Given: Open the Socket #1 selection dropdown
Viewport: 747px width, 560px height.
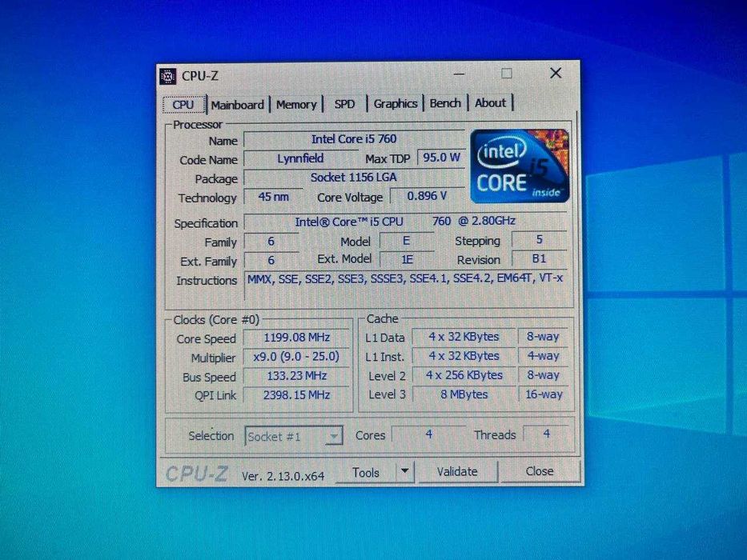Looking at the screenshot, I should point(294,436).
